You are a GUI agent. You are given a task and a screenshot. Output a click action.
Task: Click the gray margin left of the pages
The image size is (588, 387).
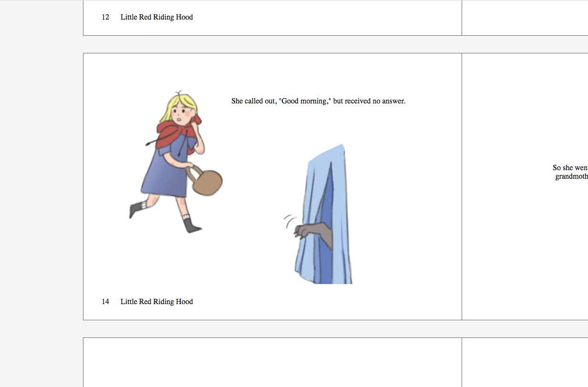tap(41, 191)
